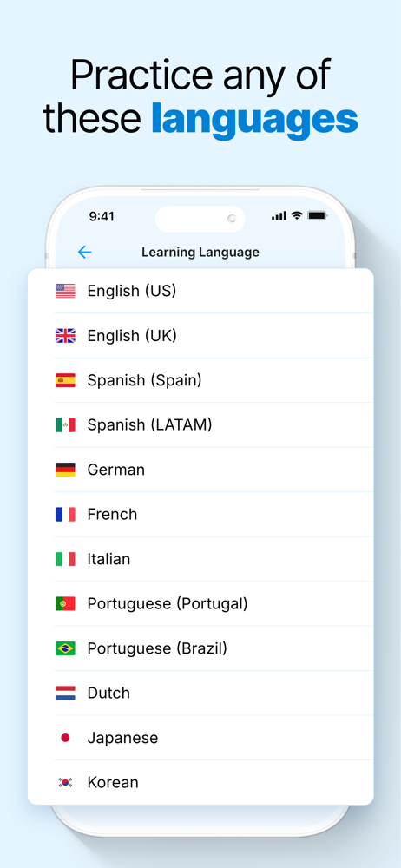
Task: Pick Dutch from the language list
Action: [200, 693]
